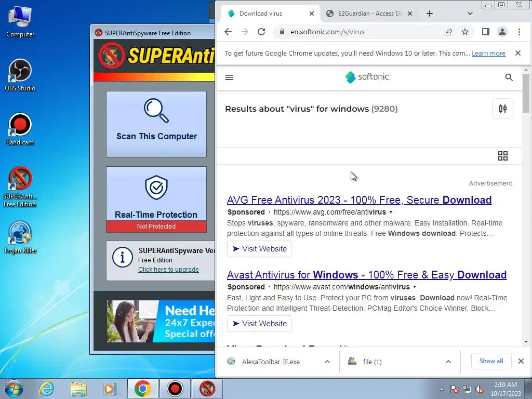
Task: Click the softonic logo
Action: (x=367, y=77)
